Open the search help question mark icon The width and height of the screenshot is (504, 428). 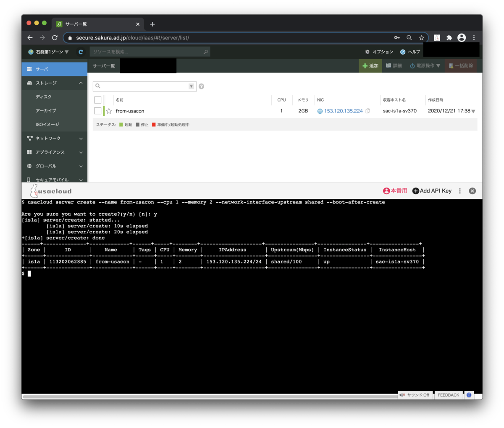tap(201, 86)
